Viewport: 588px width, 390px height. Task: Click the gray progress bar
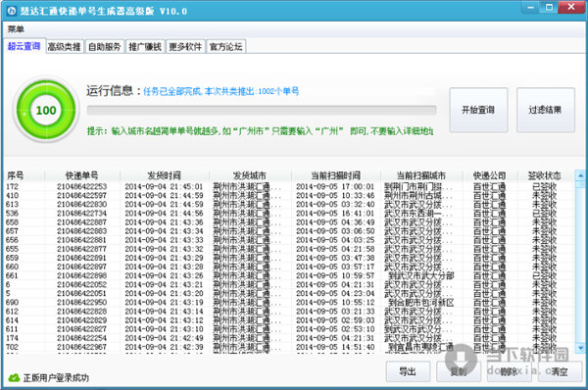click(x=262, y=110)
